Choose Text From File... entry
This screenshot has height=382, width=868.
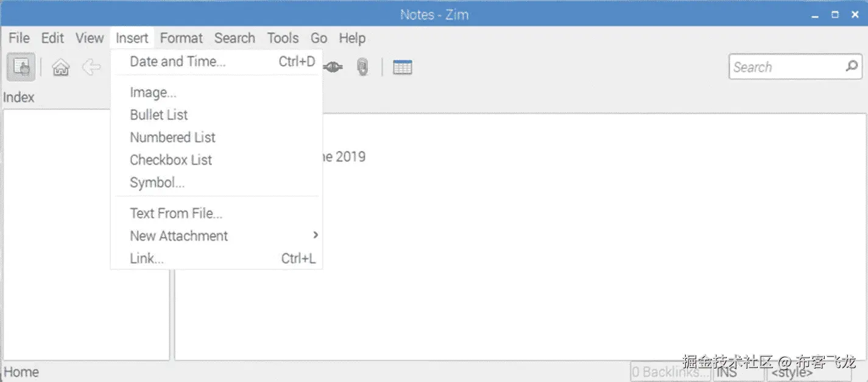[176, 213]
